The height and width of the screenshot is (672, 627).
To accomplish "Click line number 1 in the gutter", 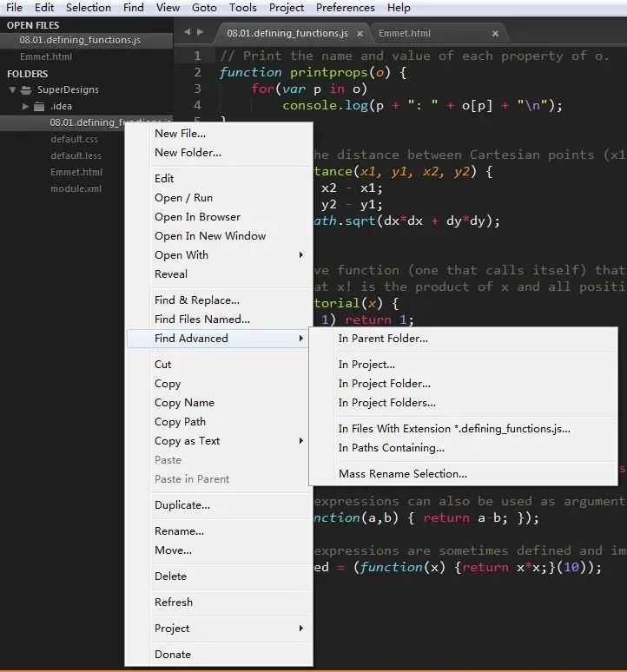I will (197, 56).
